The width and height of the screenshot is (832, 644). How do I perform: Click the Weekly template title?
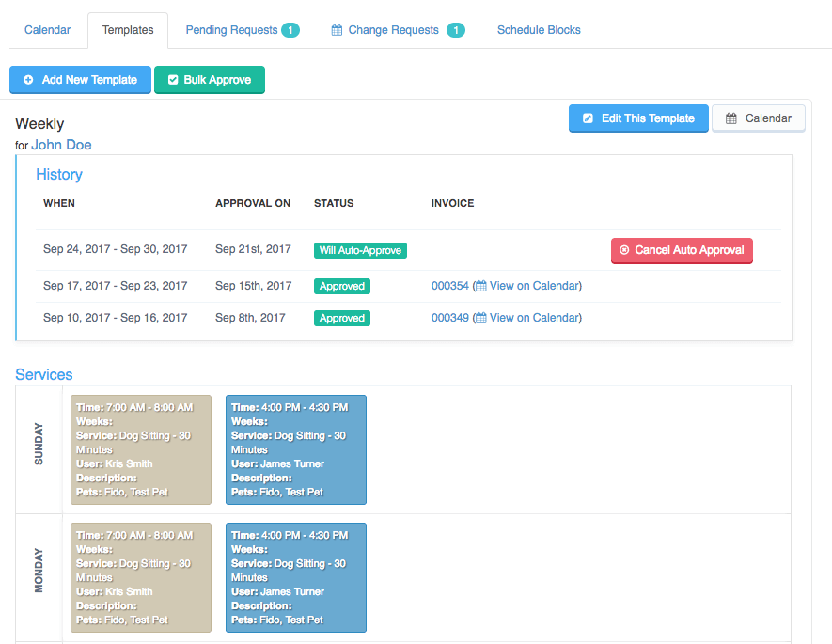point(39,123)
